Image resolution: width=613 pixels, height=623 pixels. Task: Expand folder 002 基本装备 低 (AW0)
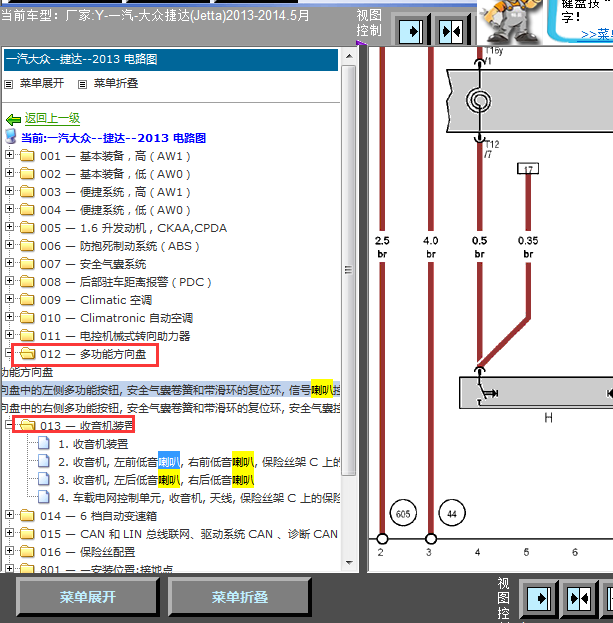coord(10,173)
